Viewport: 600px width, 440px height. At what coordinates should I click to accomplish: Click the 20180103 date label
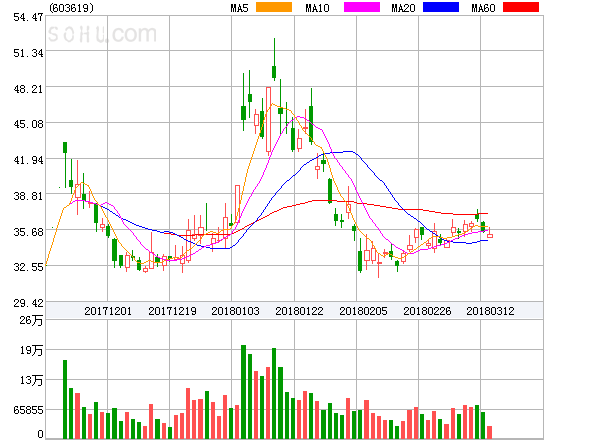point(235,311)
